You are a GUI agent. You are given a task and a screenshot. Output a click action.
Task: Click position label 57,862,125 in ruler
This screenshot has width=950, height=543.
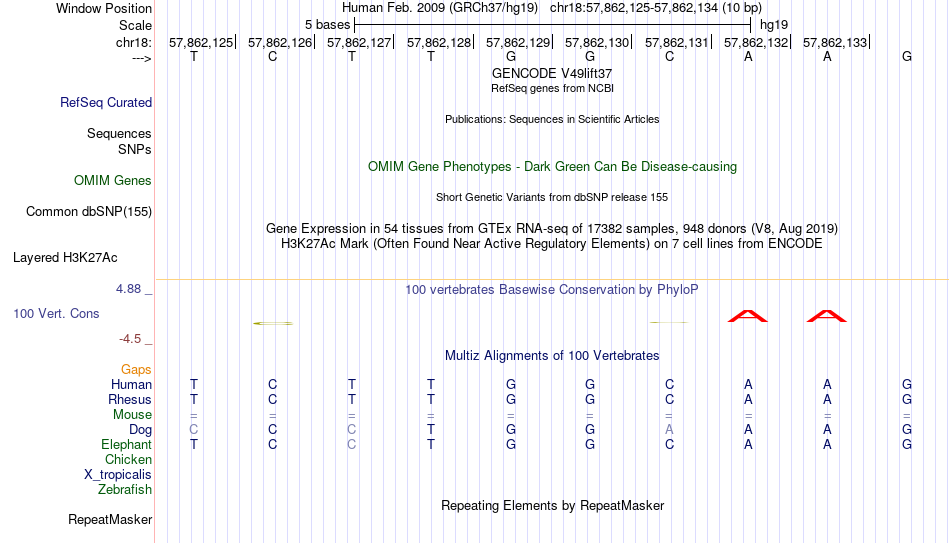pyautogui.click(x=201, y=42)
